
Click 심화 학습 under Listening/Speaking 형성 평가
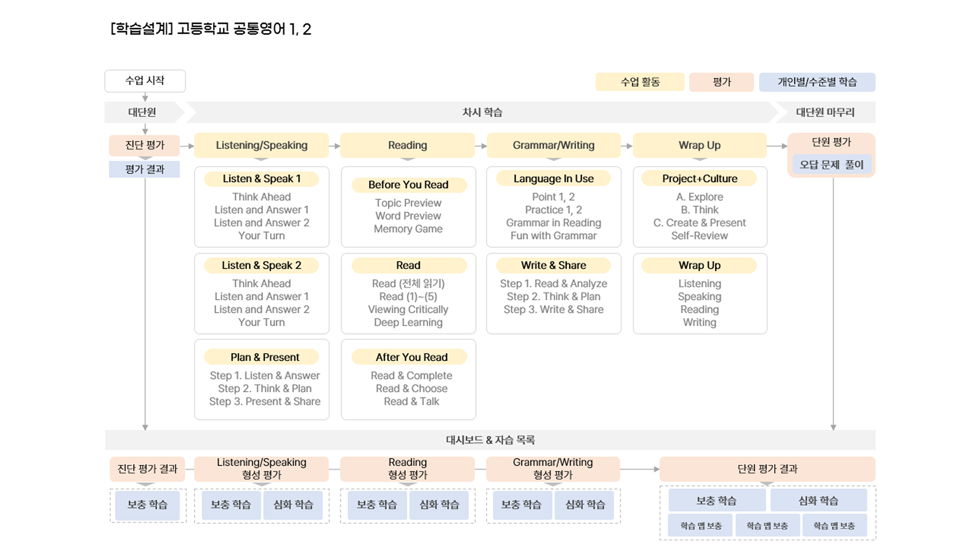click(x=293, y=505)
